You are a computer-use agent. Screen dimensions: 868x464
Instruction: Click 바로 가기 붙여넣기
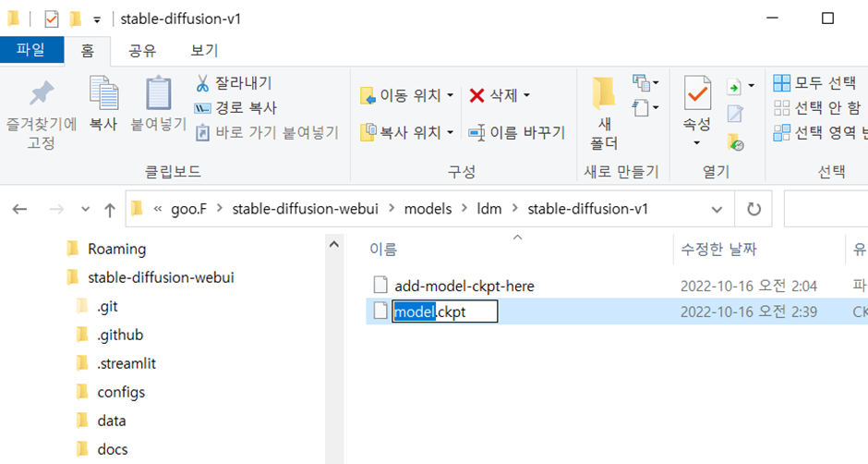267,132
